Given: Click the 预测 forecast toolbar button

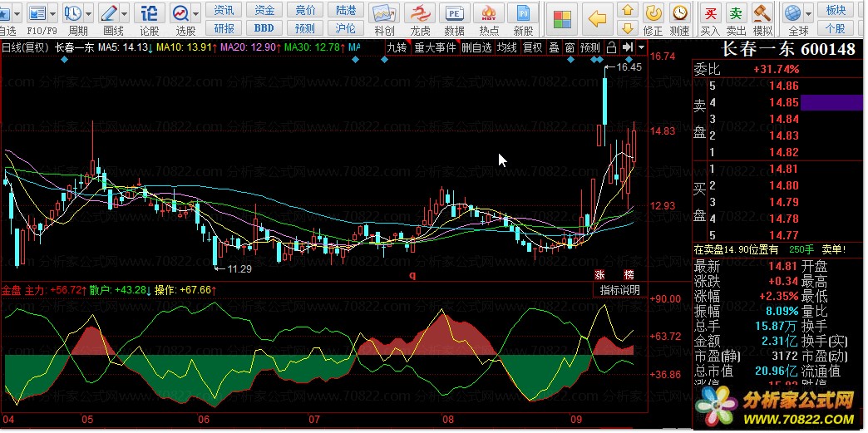Looking at the screenshot, I should click(305, 28).
